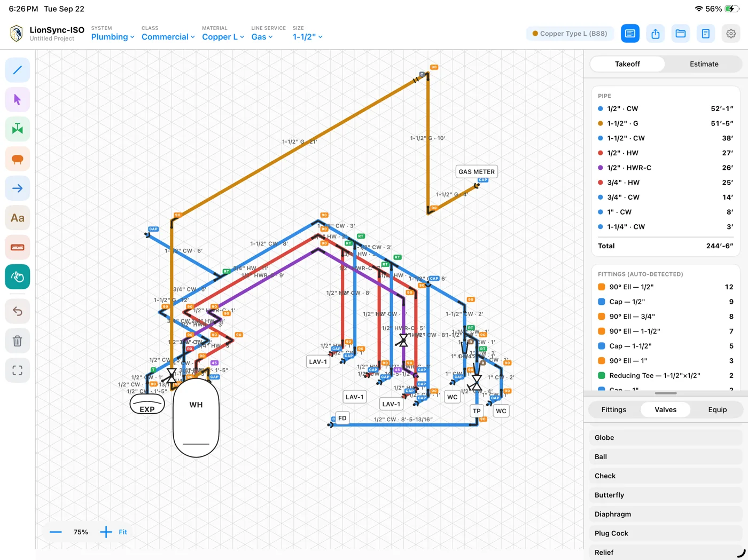Tap the Fit zoom button
The image size is (748, 560).
coord(123,532)
